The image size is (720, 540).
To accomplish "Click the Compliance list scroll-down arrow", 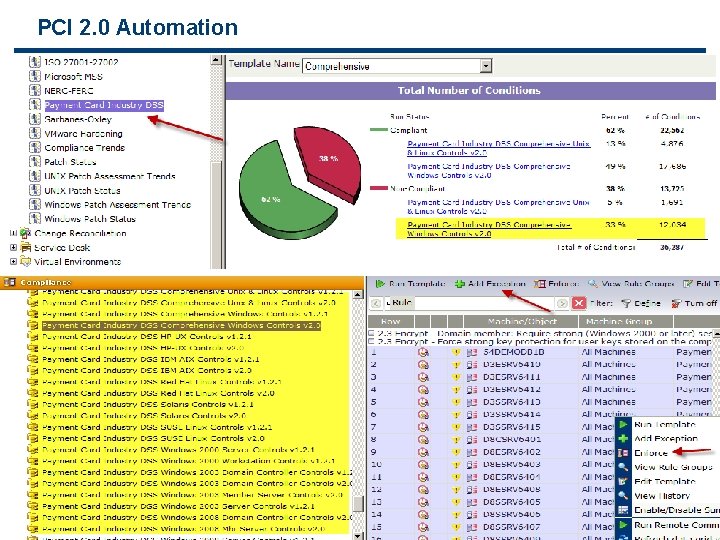I will coord(359,535).
